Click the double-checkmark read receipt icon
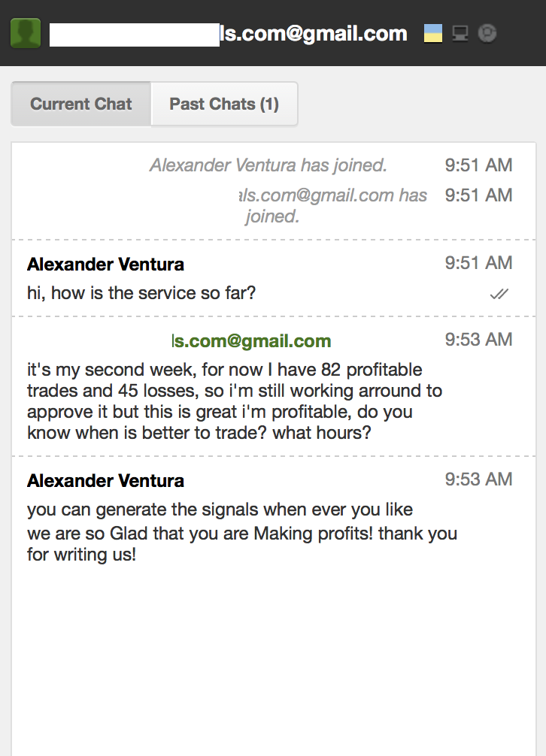The height and width of the screenshot is (756, 546). tap(499, 294)
